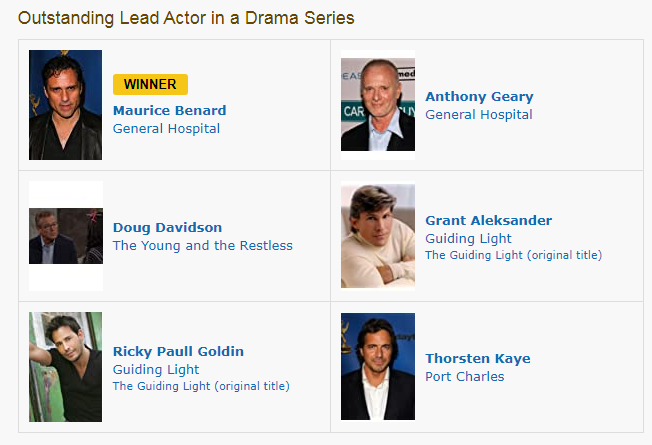The width and height of the screenshot is (652, 445).
Task: Open the Maurice Benard name link
Action: (x=170, y=111)
